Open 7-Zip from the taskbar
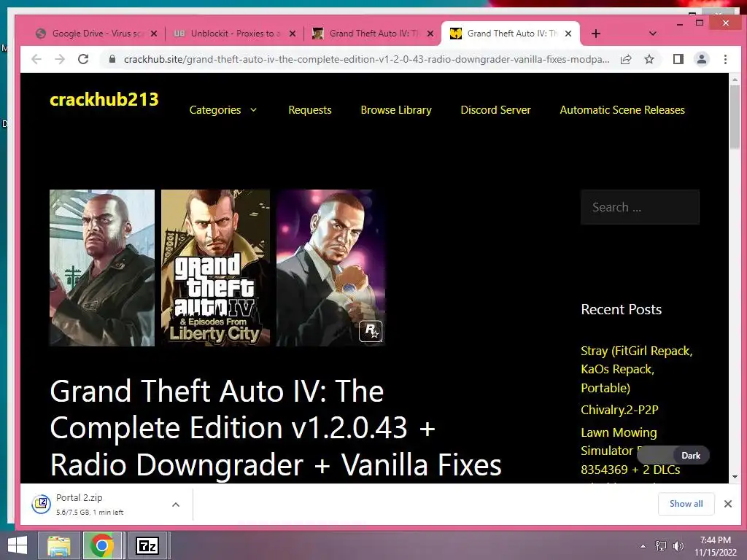 [x=147, y=545]
